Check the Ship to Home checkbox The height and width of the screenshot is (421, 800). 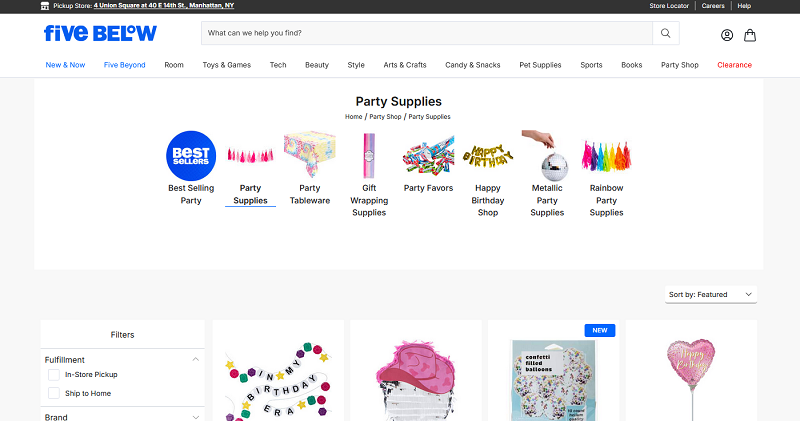54,393
